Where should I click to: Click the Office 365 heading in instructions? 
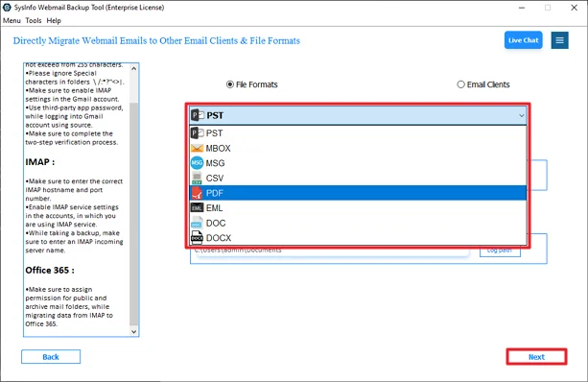click(50, 270)
